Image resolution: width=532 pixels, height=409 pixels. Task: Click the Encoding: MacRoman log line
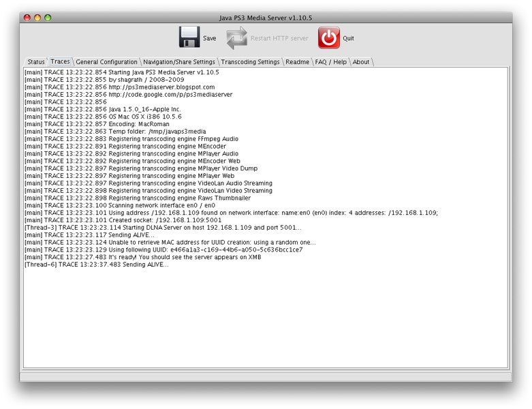97,124
